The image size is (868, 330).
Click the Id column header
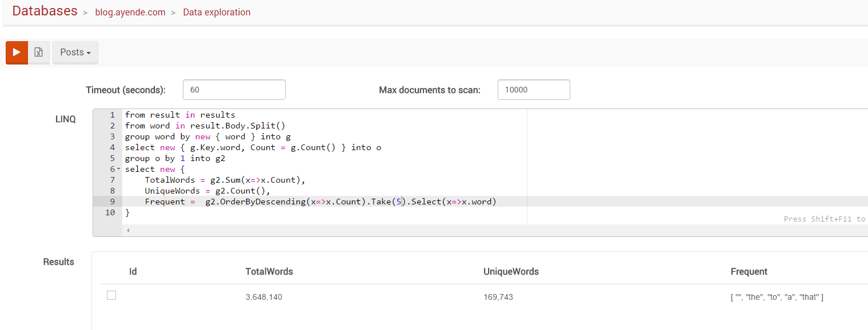[x=133, y=272]
